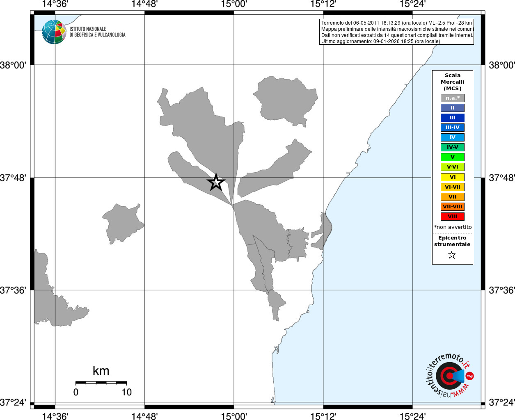Select the VIII red legend swatch

click(x=453, y=217)
